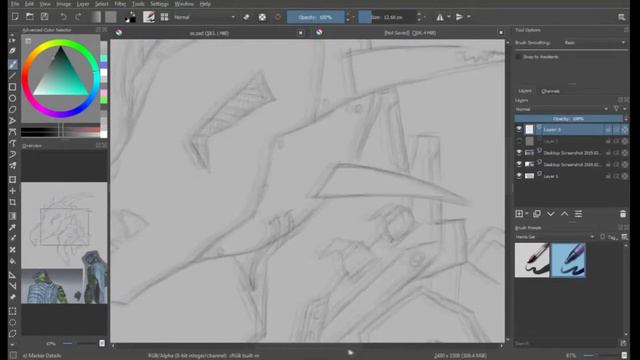Select the Color Picker eyedropper tool
Image resolution: width=640 pixels, height=360 pixels.
pos(13,227)
